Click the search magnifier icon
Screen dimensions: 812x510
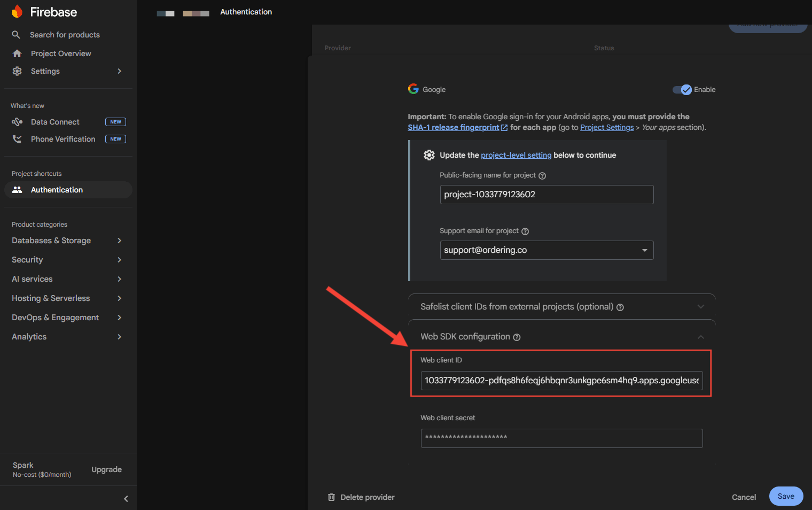click(16, 35)
